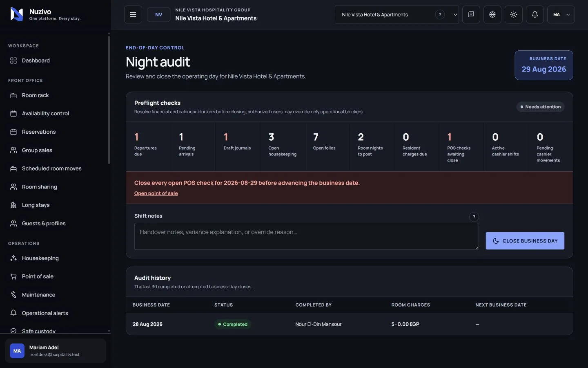Click Nour El-Din Mansour in audit history
The height and width of the screenshot is (368, 588).
318,324
